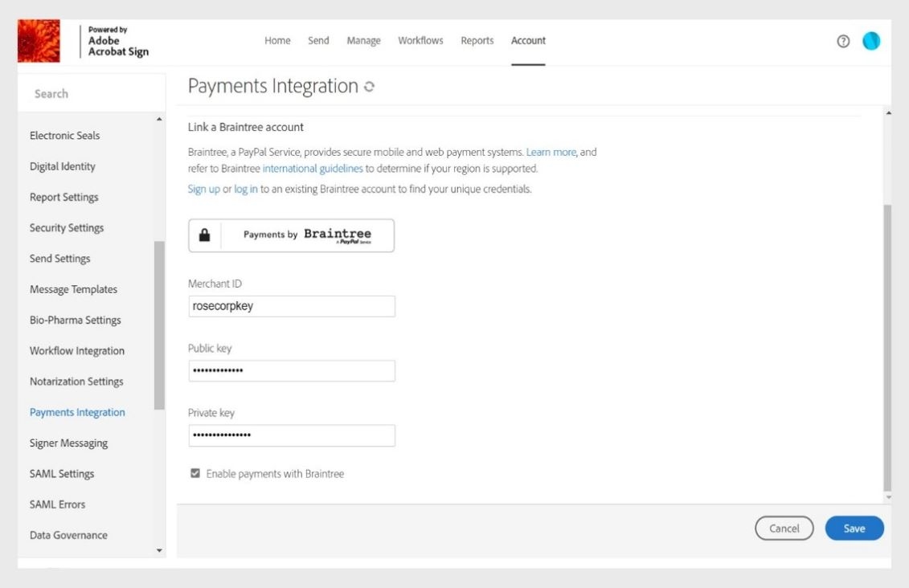Open the Workflows section
The image size is (909, 588).
click(420, 40)
